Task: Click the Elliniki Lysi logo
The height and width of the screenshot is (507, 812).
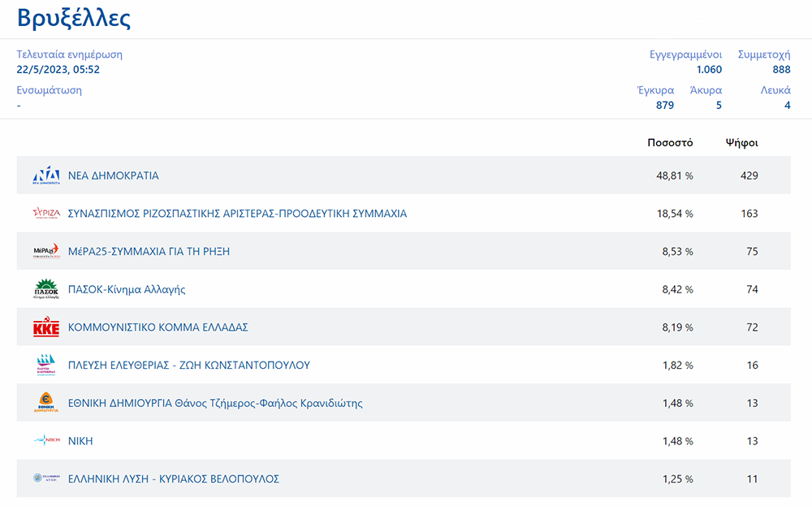Action: pyautogui.click(x=46, y=478)
